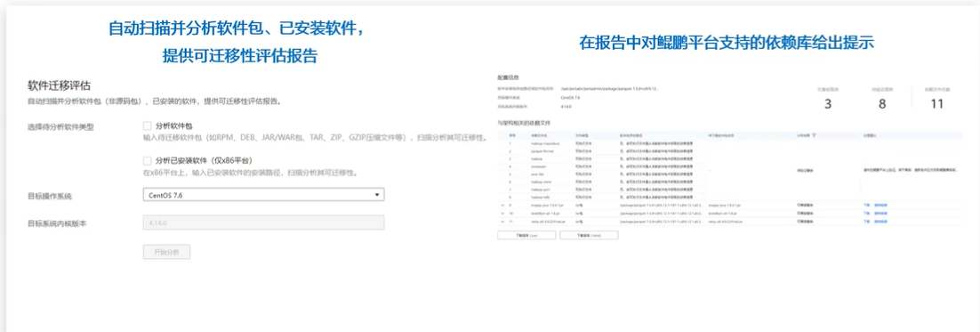980x332 pixels.
Task: Select the avro-libs dependency name
Action: point(537,174)
